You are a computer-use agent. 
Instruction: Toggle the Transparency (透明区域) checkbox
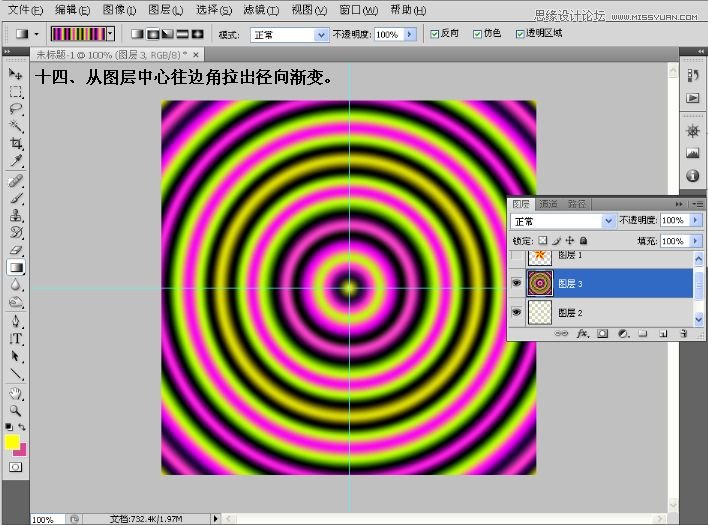520,34
